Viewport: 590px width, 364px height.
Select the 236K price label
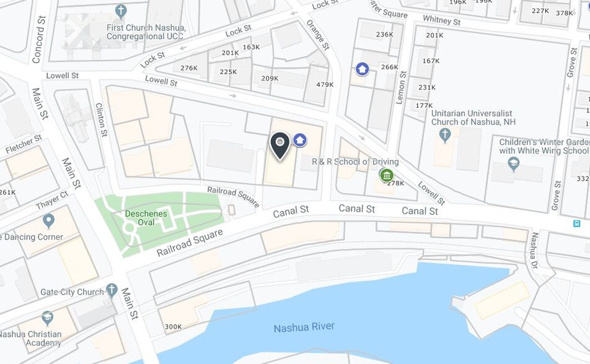tap(384, 34)
